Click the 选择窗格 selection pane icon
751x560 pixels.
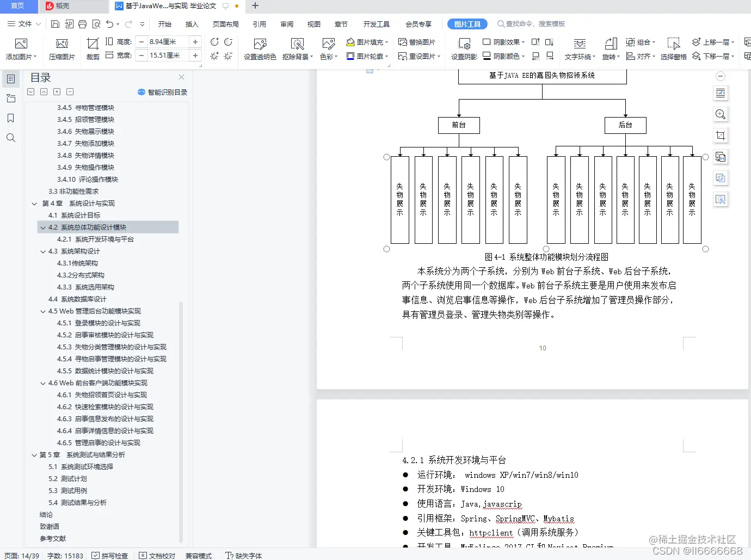tap(674, 48)
